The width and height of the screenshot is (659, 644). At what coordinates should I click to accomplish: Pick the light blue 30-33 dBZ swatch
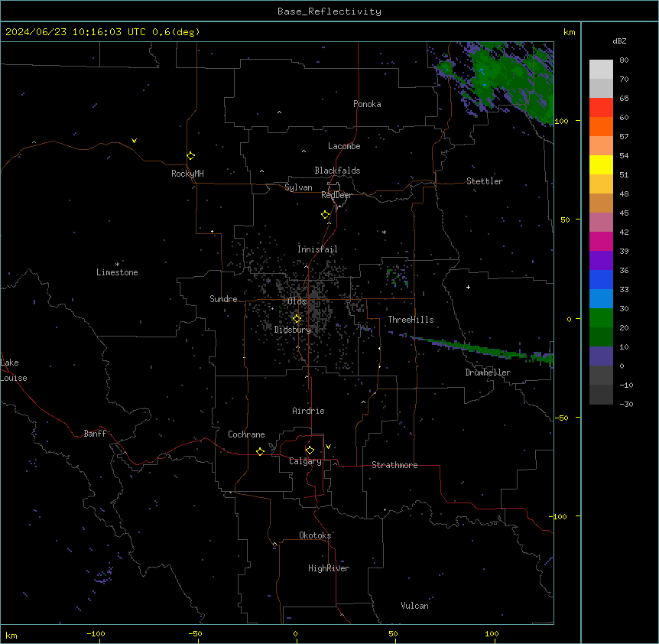(x=601, y=299)
